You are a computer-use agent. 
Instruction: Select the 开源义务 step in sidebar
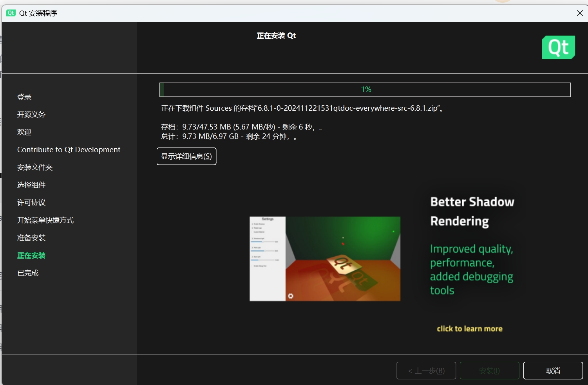31,115
